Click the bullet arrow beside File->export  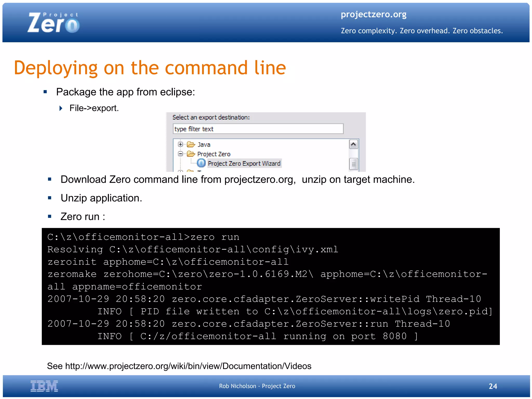(61, 108)
